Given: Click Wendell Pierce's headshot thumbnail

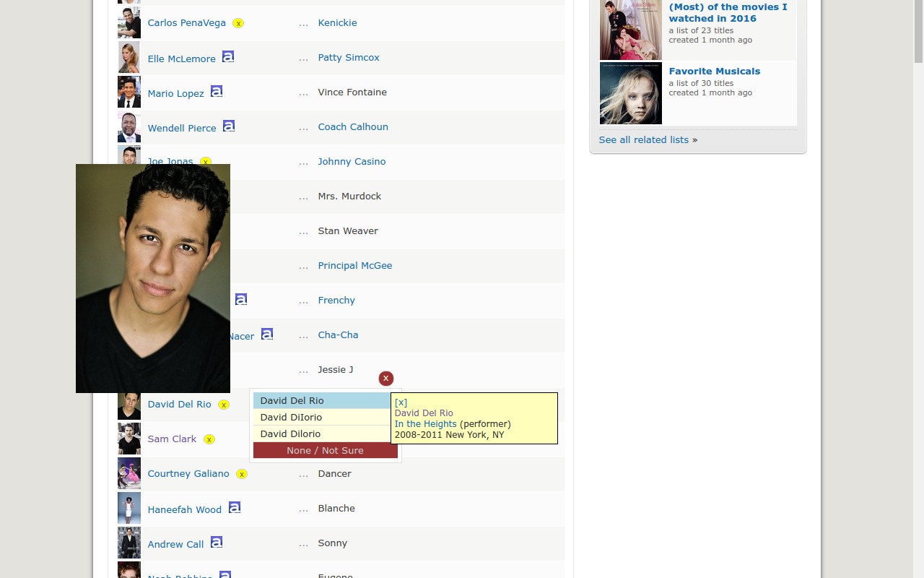Looking at the screenshot, I should tap(129, 127).
